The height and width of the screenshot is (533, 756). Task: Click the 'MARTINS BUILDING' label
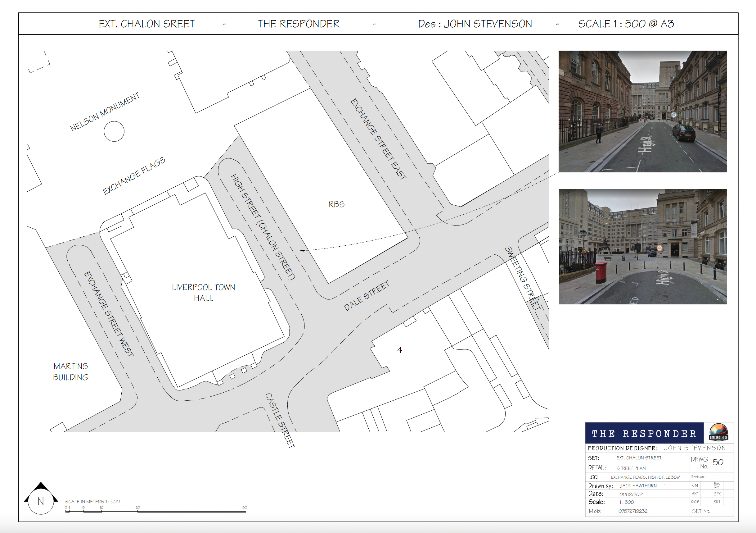click(70, 371)
